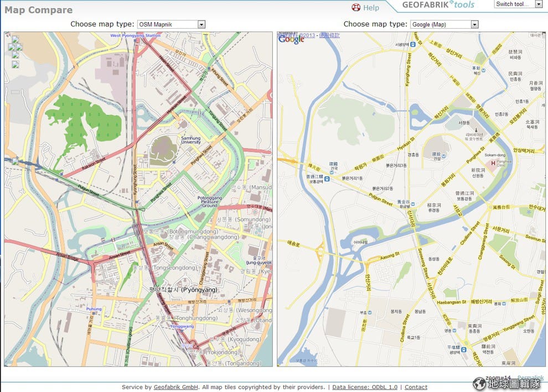The image size is (548, 392).
Task: Click the Changgwang Street label on Google map
Action: [483, 242]
